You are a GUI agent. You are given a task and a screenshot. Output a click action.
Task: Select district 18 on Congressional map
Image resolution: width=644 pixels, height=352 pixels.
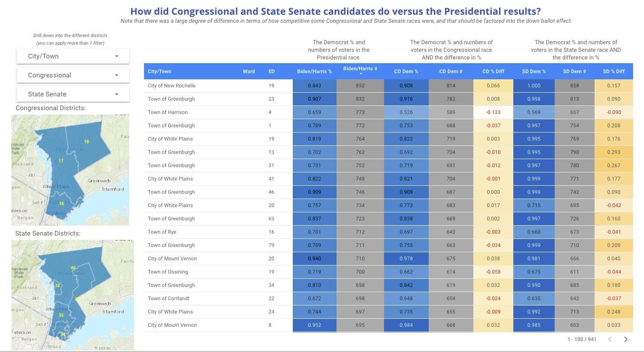(x=87, y=142)
